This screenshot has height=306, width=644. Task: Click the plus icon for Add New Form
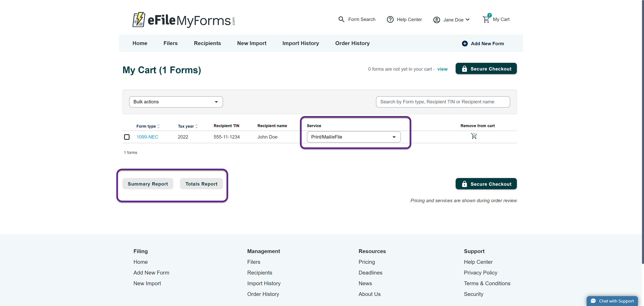465,43
